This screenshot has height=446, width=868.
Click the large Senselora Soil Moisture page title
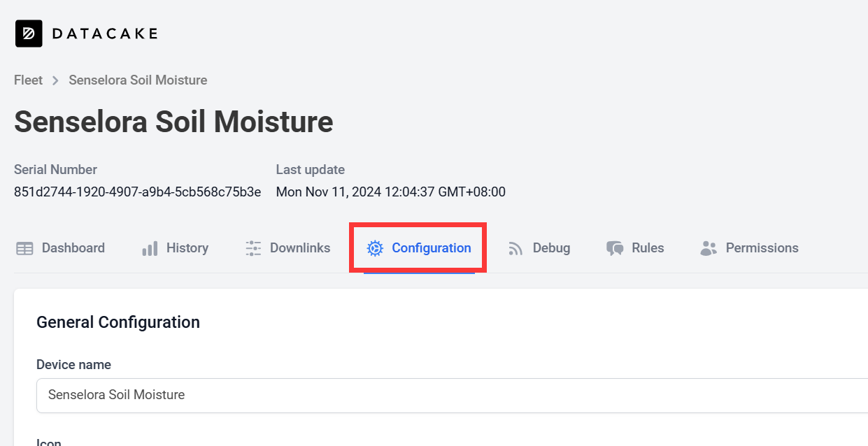click(173, 122)
